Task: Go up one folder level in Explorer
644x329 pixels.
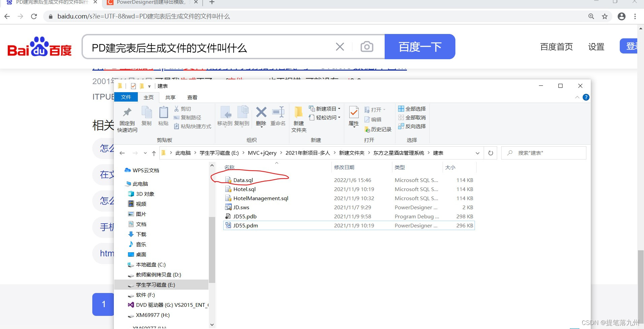Action: 154,153
